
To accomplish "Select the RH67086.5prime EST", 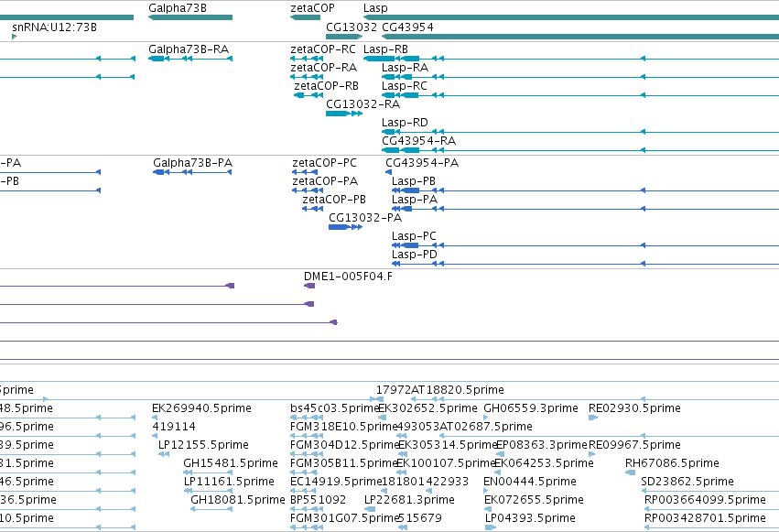I will [x=630, y=472].
